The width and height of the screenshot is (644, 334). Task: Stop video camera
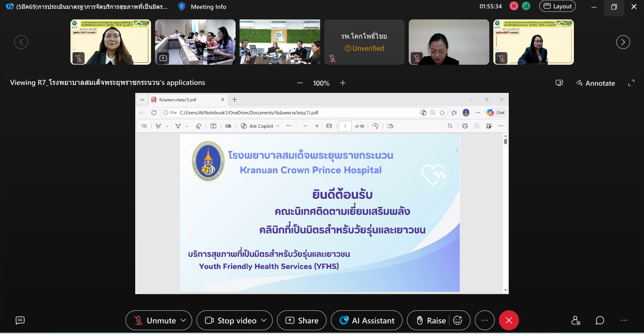pyautogui.click(x=231, y=321)
